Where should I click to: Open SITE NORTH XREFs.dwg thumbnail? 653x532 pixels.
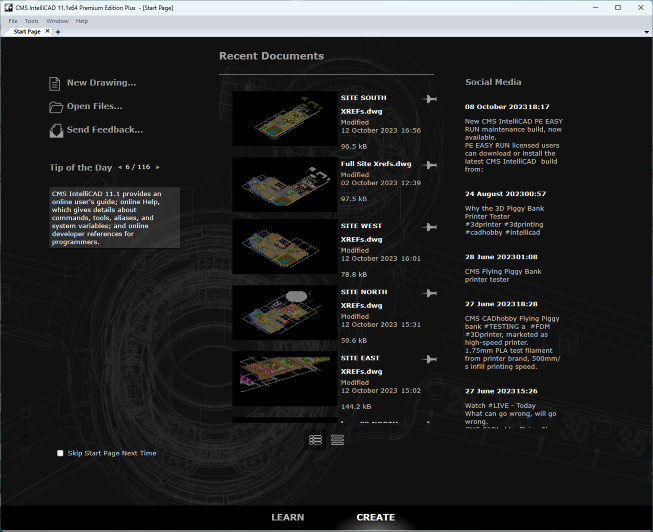[285, 312]
